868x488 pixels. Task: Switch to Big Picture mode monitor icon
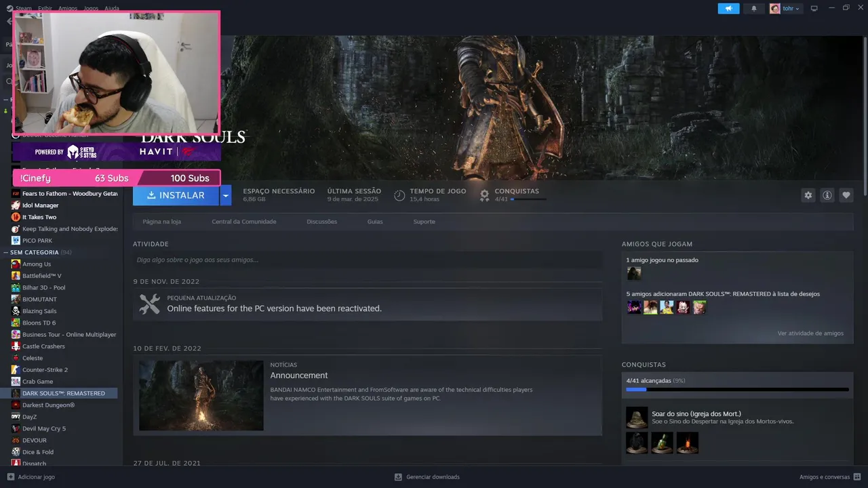814,9
